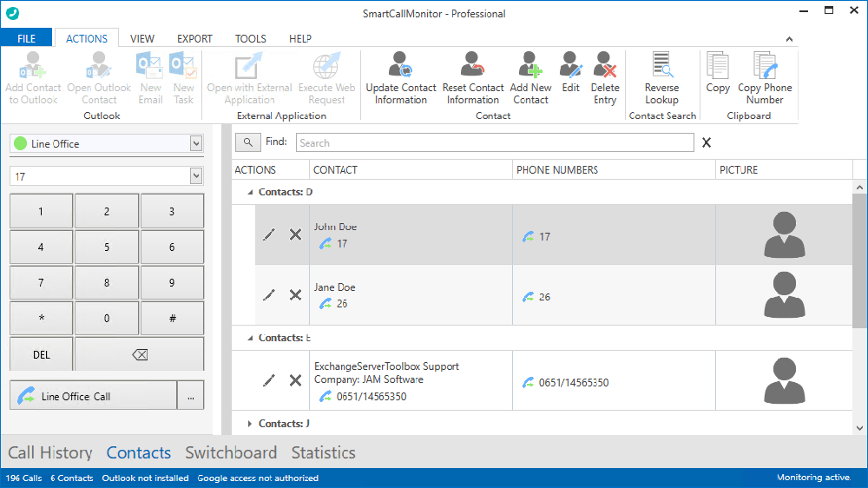Dial the # key on keypad

point(172,319)
